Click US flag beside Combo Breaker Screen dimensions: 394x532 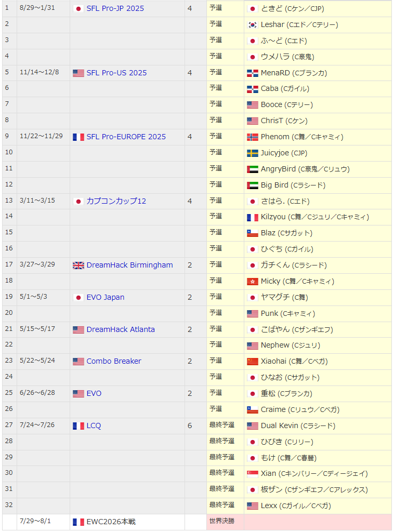(x=78, y=362)
